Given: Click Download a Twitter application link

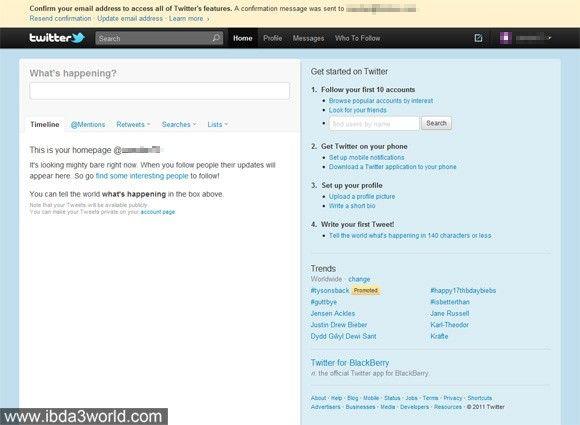Looking at the screenshot, I should [392, 167].
